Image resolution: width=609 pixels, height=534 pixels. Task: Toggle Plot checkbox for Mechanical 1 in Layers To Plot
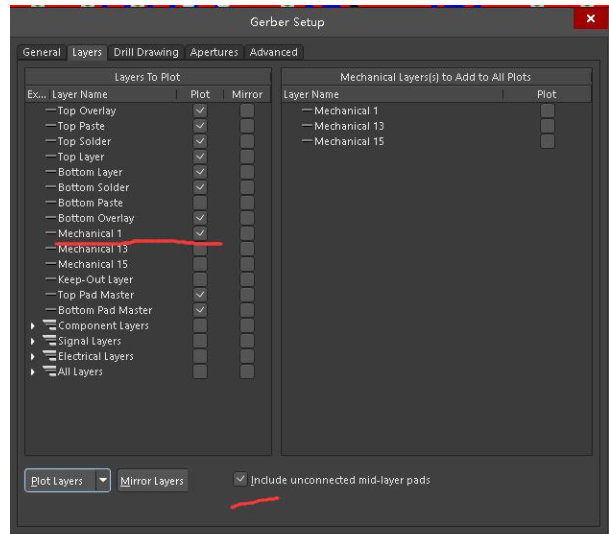(200, 233)
